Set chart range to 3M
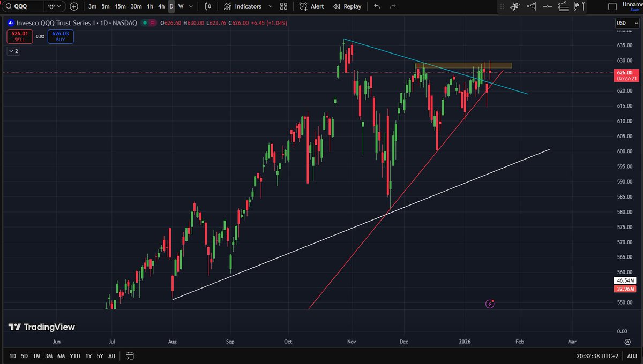 click(49, 356)
